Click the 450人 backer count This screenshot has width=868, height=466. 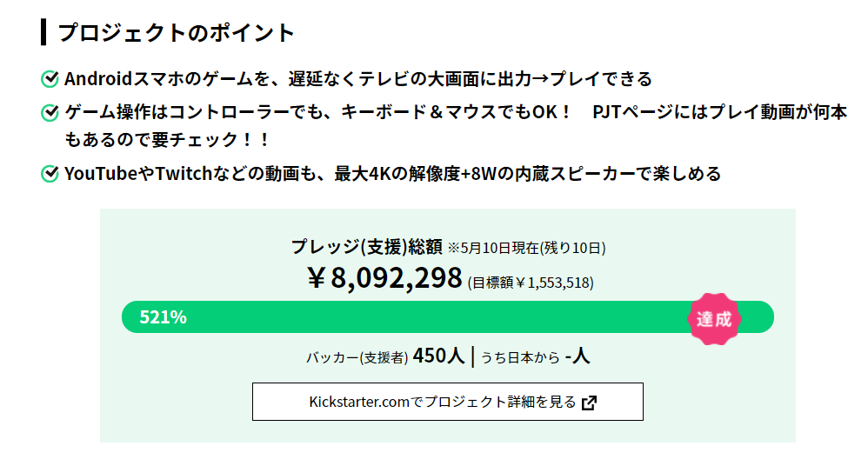click(438, 356)
